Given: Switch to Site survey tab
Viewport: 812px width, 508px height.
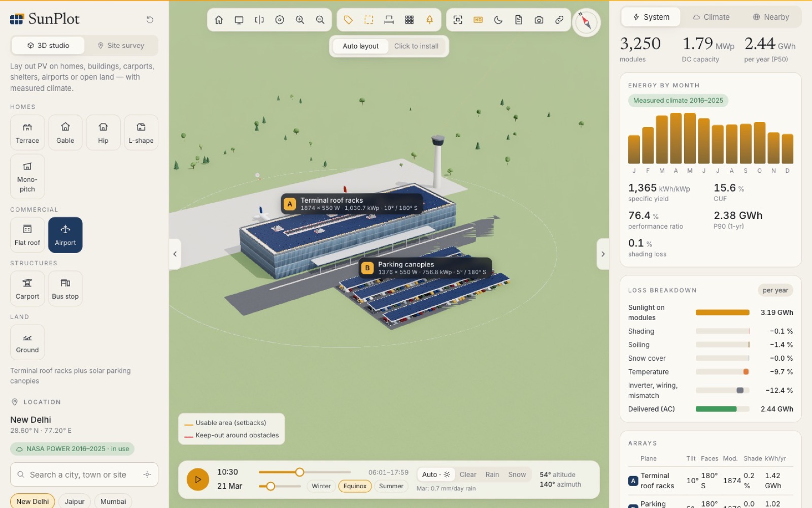Looking at the screenshot, I should click(121, 46).
